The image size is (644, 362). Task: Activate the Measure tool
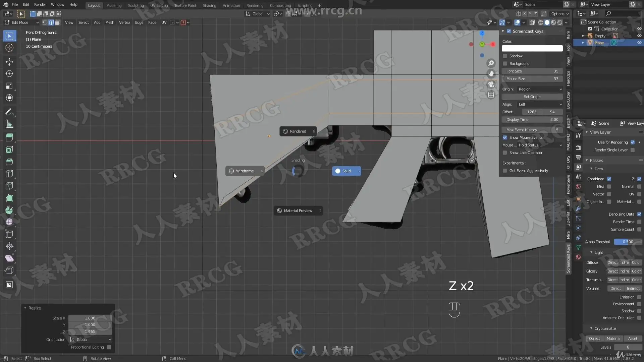[9, 124]
